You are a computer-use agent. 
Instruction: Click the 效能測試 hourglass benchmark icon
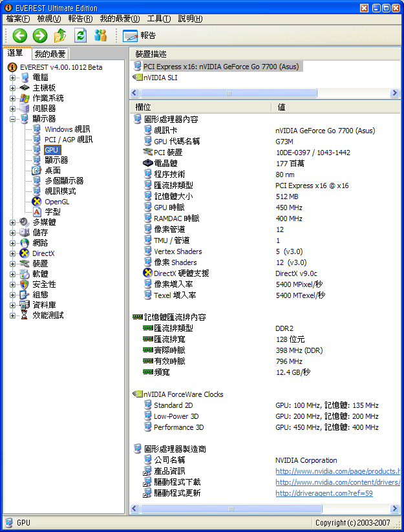pos(25,315)
